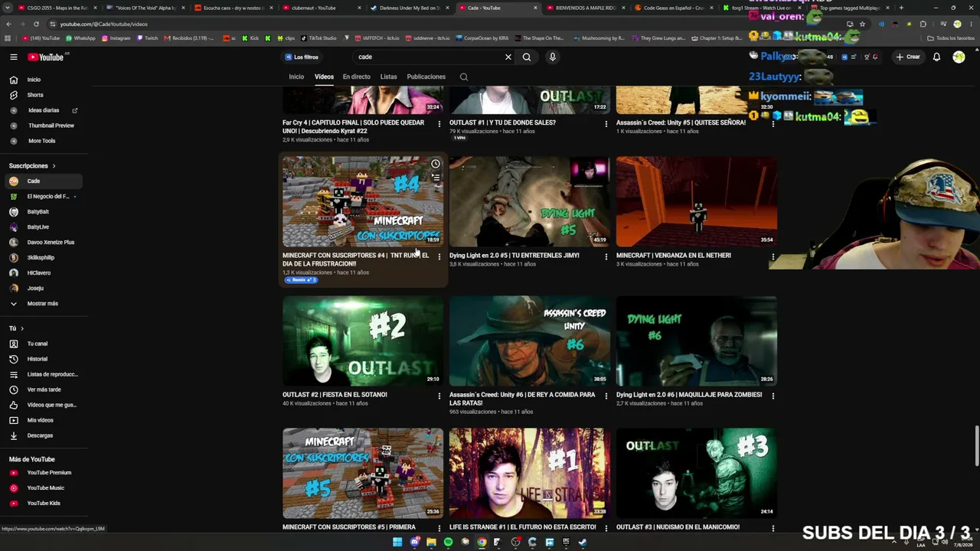Open the El Negocio del F... subscription
This screenshot has height=551, width=980.
(x=42, y=196)
